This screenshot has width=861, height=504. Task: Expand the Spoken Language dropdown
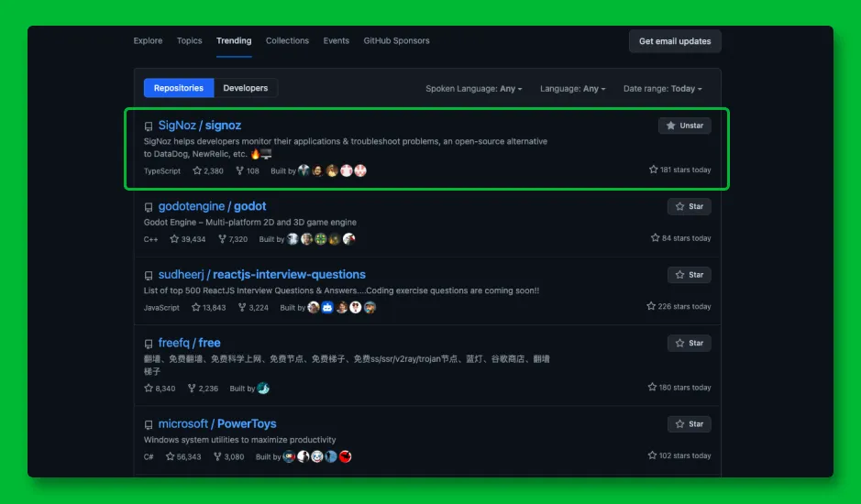tap(474, 88)
